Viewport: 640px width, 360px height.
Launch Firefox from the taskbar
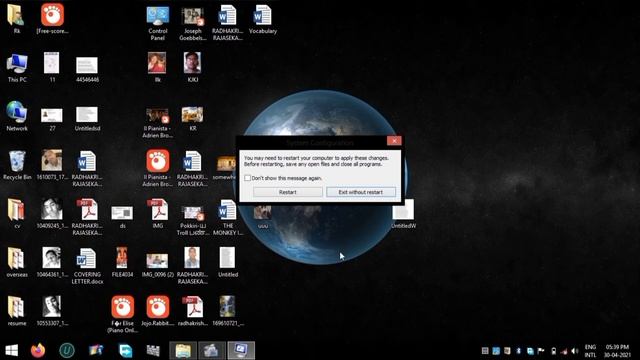point(38,350)
